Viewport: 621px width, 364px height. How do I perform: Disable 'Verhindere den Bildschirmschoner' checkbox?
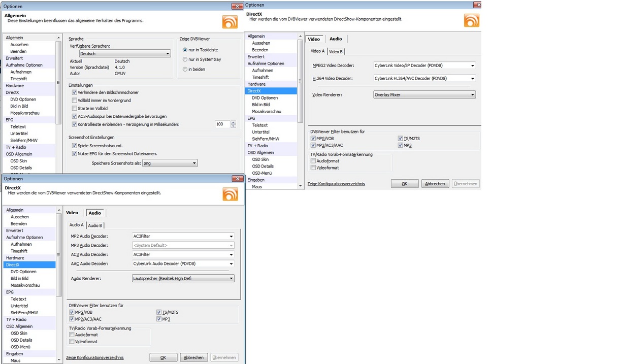click(x=75, y=92)
